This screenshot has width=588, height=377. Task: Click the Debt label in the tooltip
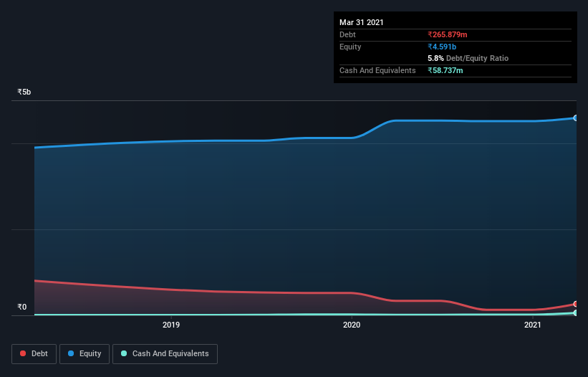347,34
